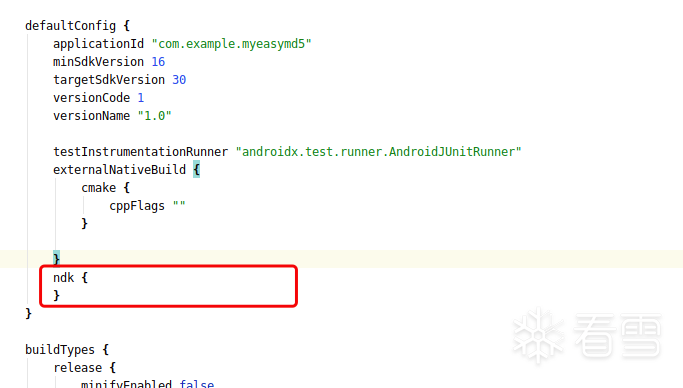Image resolution: width=683 pixels, height=388 pixels.
Task: Click the cppFlags property
Action: point(137,206)
